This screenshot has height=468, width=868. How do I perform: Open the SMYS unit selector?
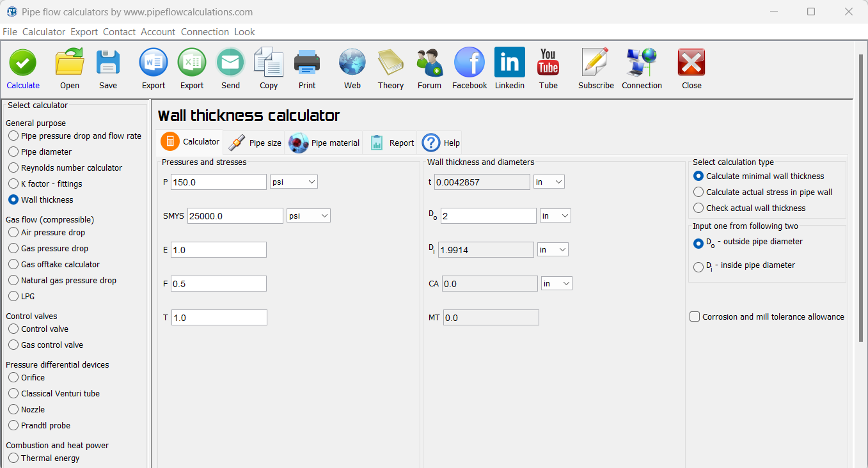coord(308,215)
